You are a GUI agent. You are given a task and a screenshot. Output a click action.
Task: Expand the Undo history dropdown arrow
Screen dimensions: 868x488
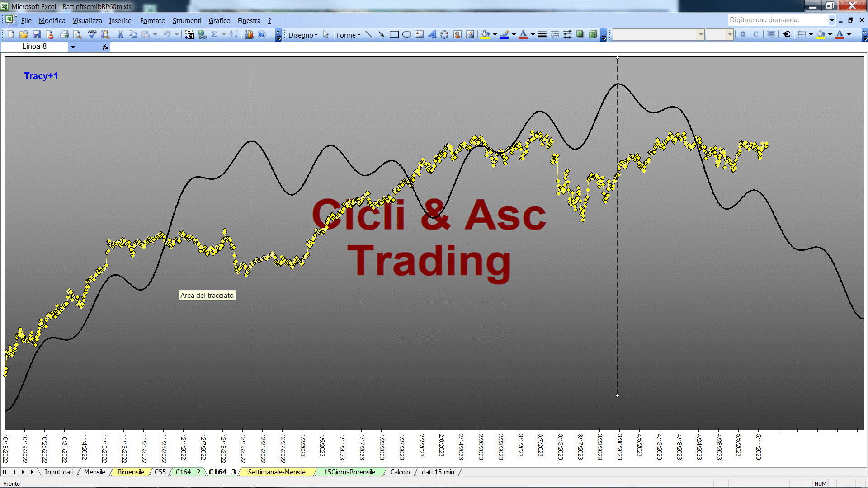pos(177,35)
